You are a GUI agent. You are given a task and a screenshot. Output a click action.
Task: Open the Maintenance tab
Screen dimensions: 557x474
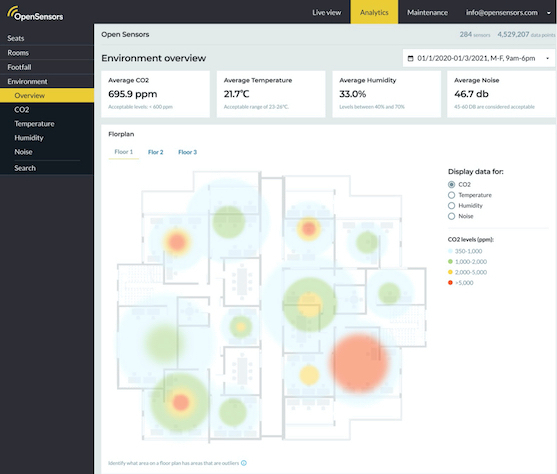point(427,12)
